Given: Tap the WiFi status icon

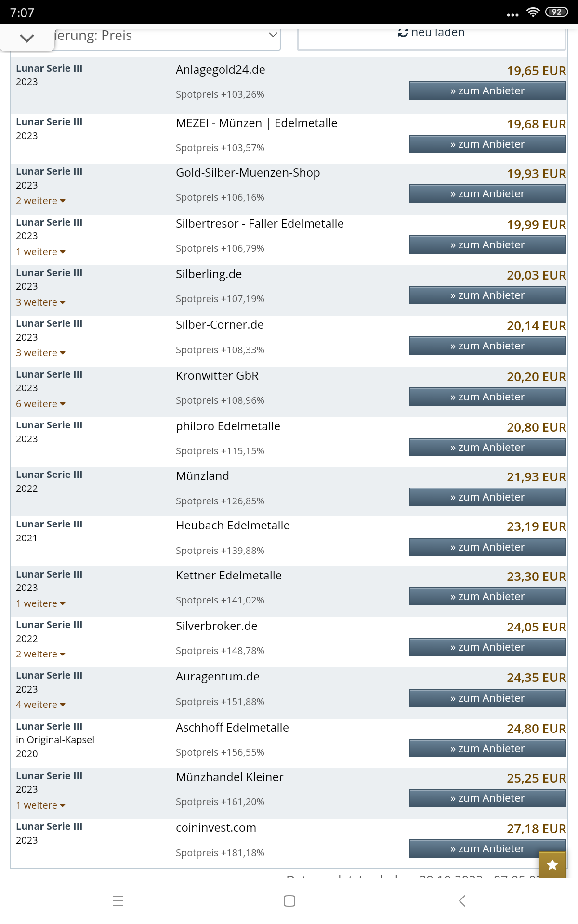Looking at the screenshot, I should pos(533,12).
